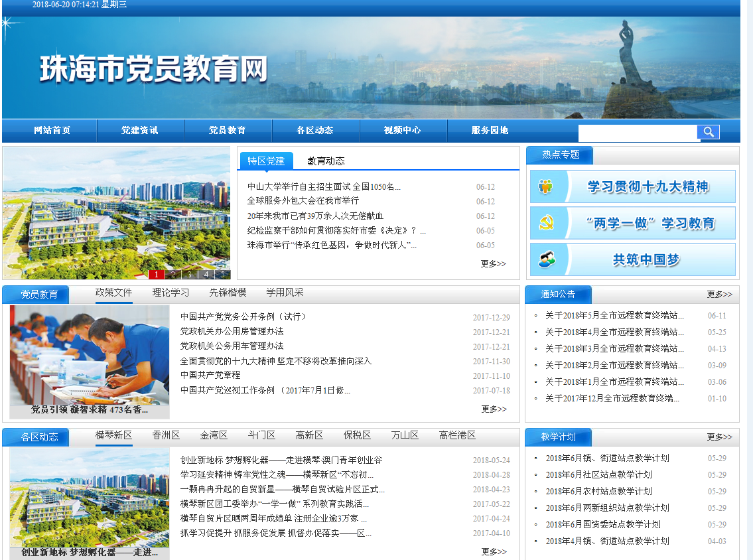Open 2018年6月农村站点教学计划 link
The height and width of the screenshot is (560, 753).
598,492
